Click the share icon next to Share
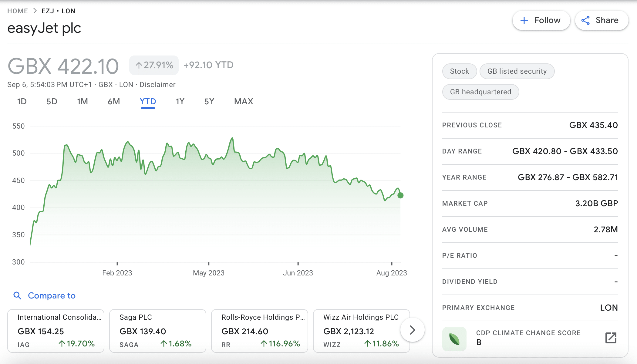The height and width of the screenshot is (364, 637). (x=585, y=20)
